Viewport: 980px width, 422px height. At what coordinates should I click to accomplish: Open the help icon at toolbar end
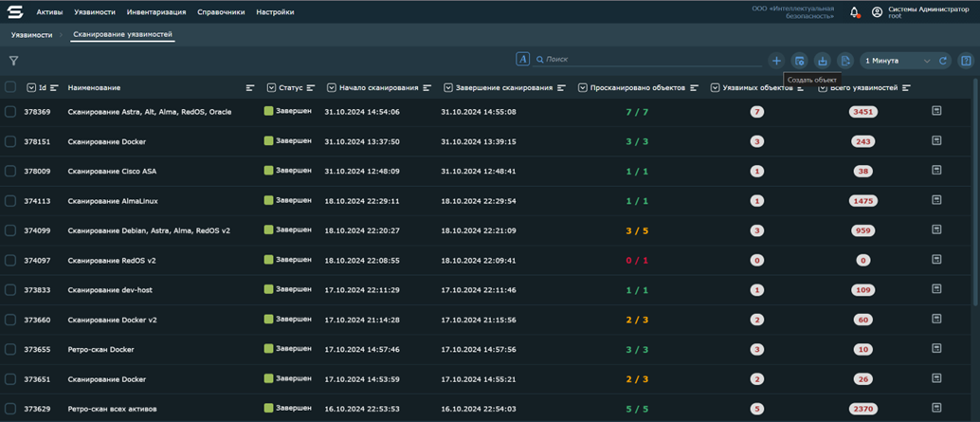point(966,61)
